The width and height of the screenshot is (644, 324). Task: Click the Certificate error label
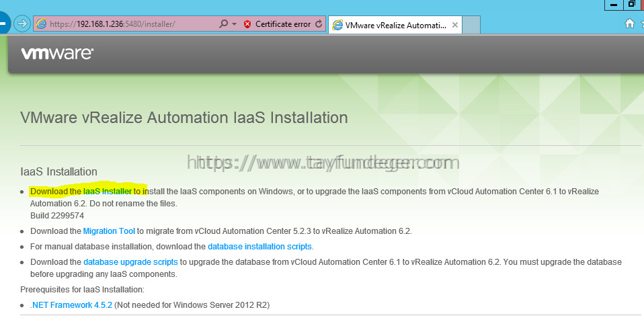pyautogui.click(x=283, y=24)
